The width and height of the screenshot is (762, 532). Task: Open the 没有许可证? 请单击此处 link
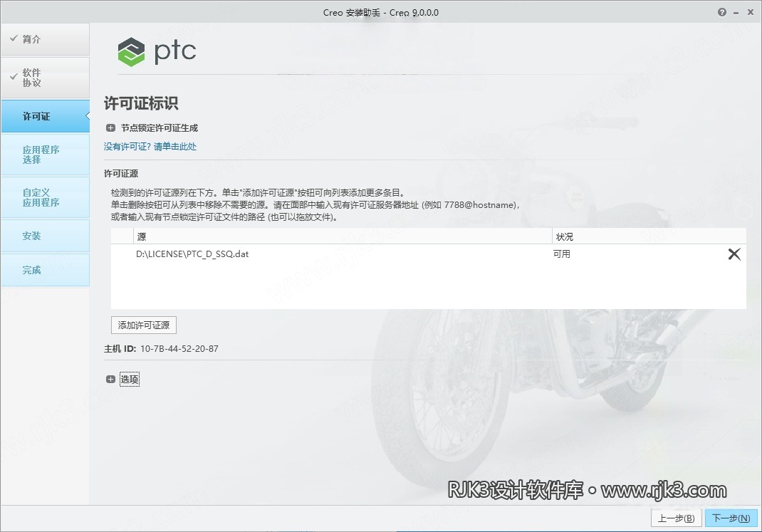tap(150, 147)
